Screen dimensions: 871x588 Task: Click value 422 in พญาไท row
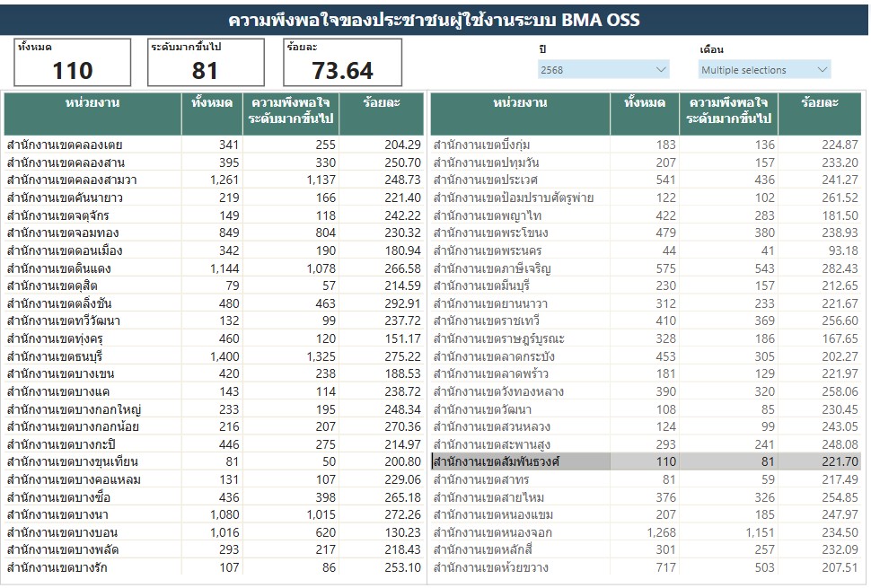[x=665, y=215]
